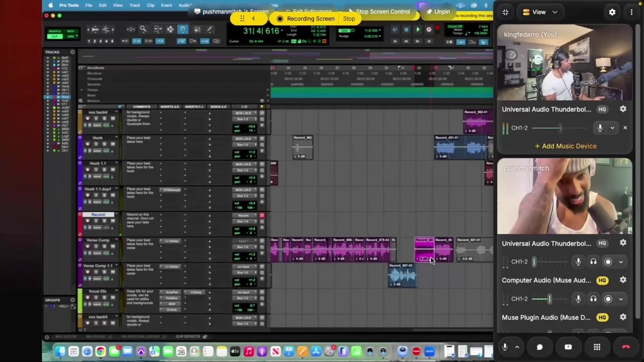Open the Clip menu
644x362 pixels.
[150, 5]
